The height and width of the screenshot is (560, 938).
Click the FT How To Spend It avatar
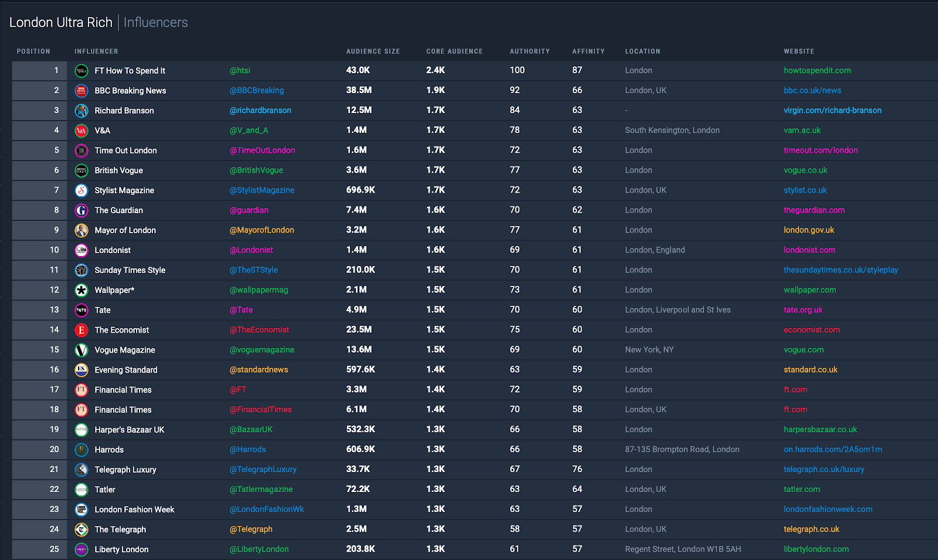click(81, 71)
